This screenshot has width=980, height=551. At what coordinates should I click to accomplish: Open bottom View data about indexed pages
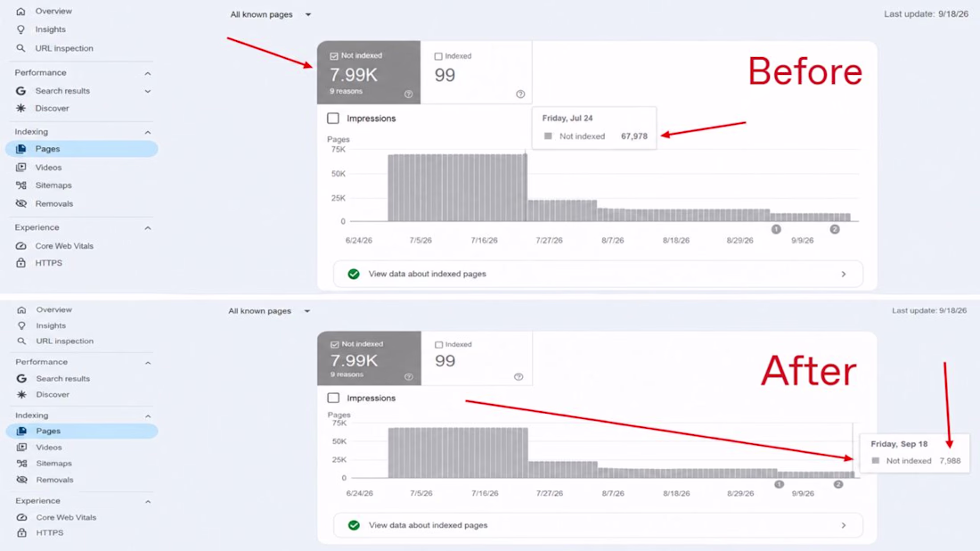[x=598, y=525]
